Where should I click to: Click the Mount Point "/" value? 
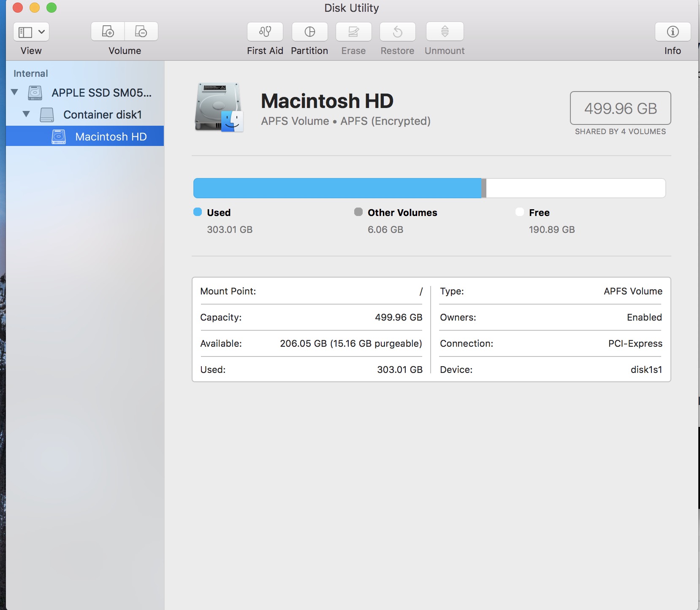421,291
